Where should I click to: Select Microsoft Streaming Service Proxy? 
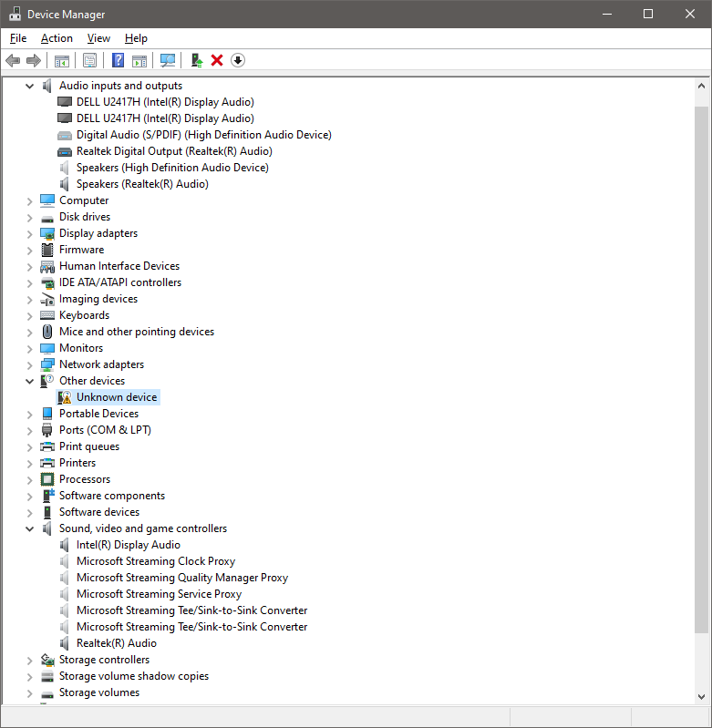click(159, 594)
